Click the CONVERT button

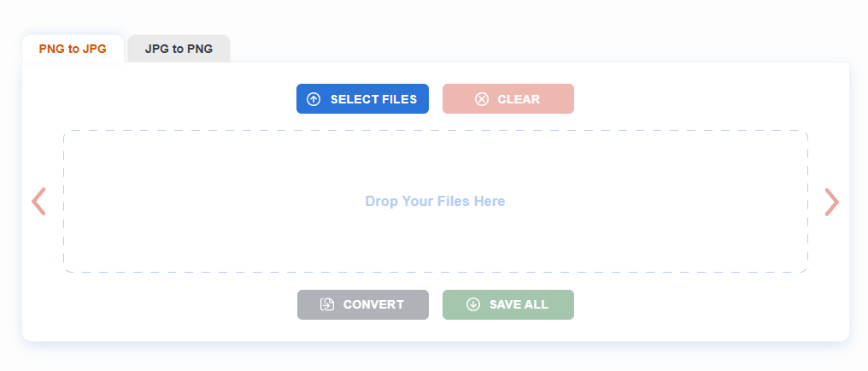pyautogui.click(x=363, y=304)
